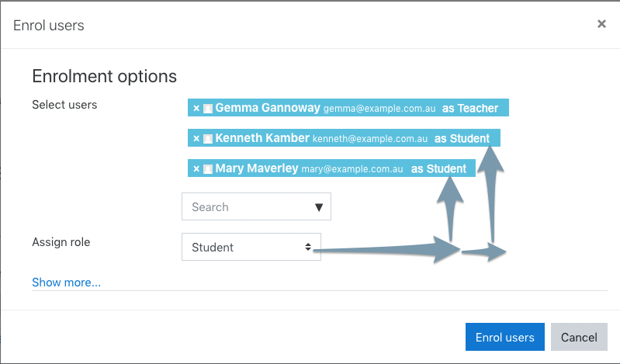Remove Mary Maverley from selected users
Image resolution: width=620 pixels, height=364 pixels.
[196, 169]
